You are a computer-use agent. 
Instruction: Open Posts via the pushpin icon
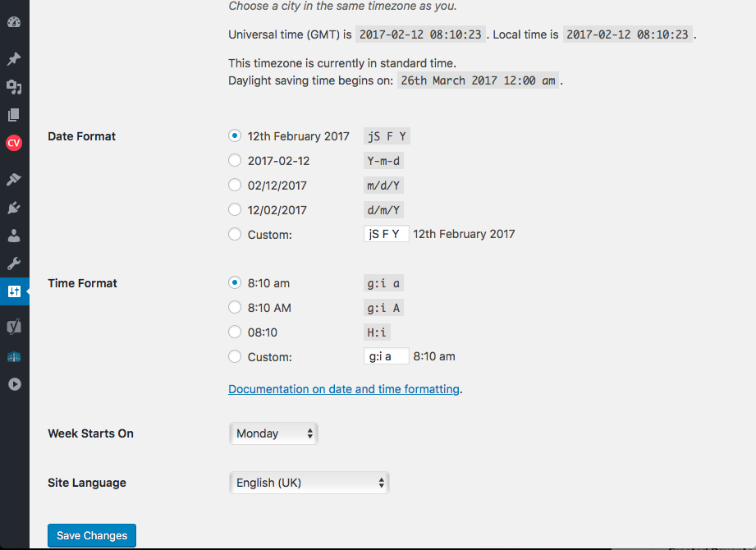click(14, 59)
